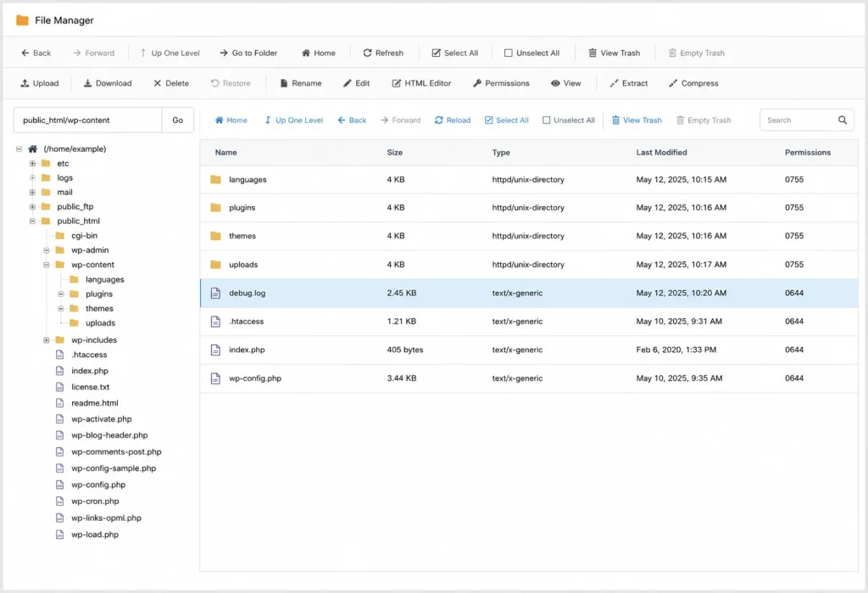
Task: Click .htaccess file icon in file list
Action: (216, 322)
